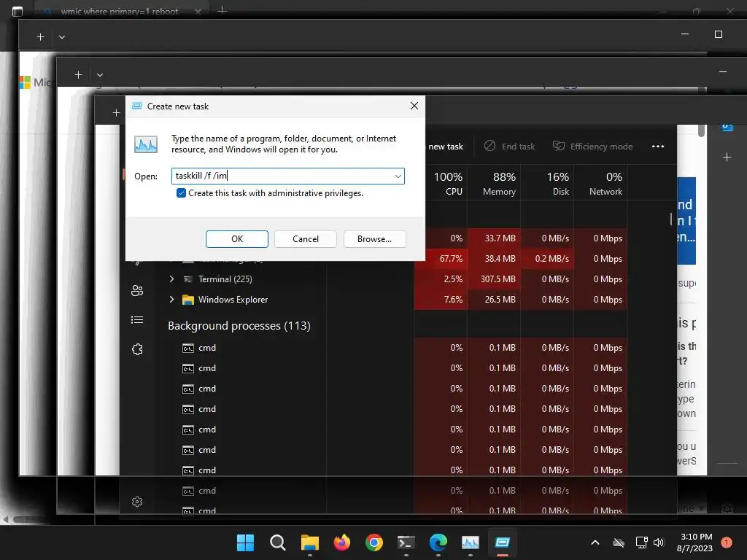Open taskbar Search
This screenshot has height=560, width=747.
278,542
